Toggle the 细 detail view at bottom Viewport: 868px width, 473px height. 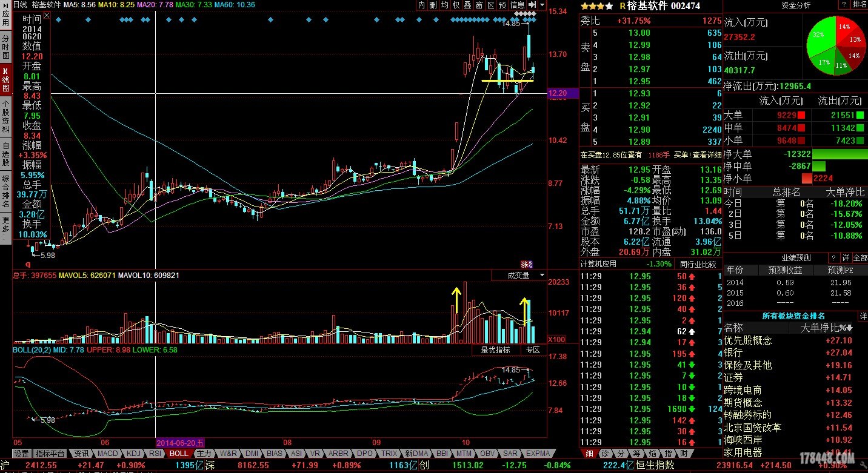click(x=589, y=454)
